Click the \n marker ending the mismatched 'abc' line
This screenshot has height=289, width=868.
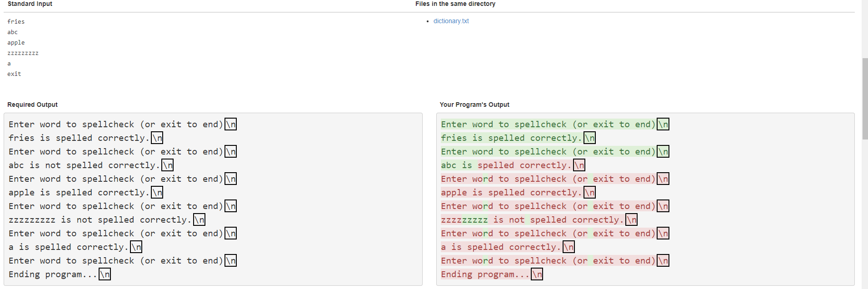coord(579,165)
